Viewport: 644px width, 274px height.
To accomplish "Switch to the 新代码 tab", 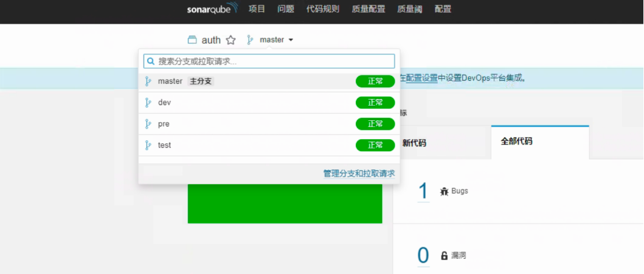I will coord(414,143).
